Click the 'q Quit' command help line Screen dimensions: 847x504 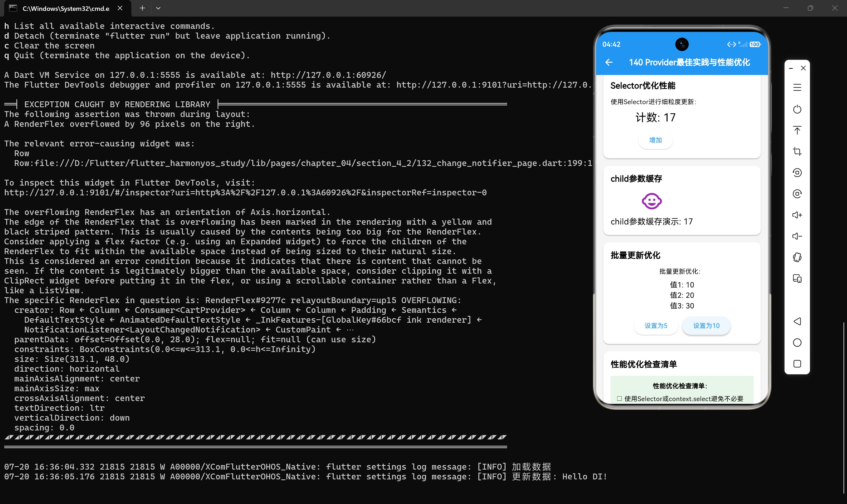[x=127, y=55]
